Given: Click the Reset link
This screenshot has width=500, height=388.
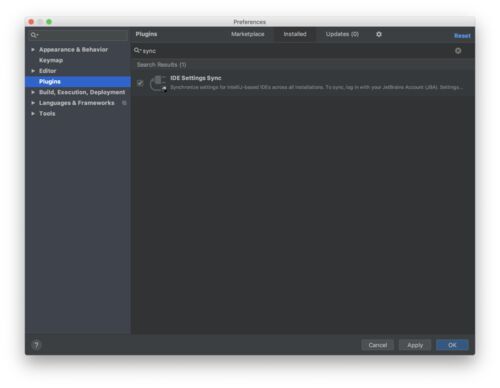Looking at the screenshot, I should pos(462,36).
